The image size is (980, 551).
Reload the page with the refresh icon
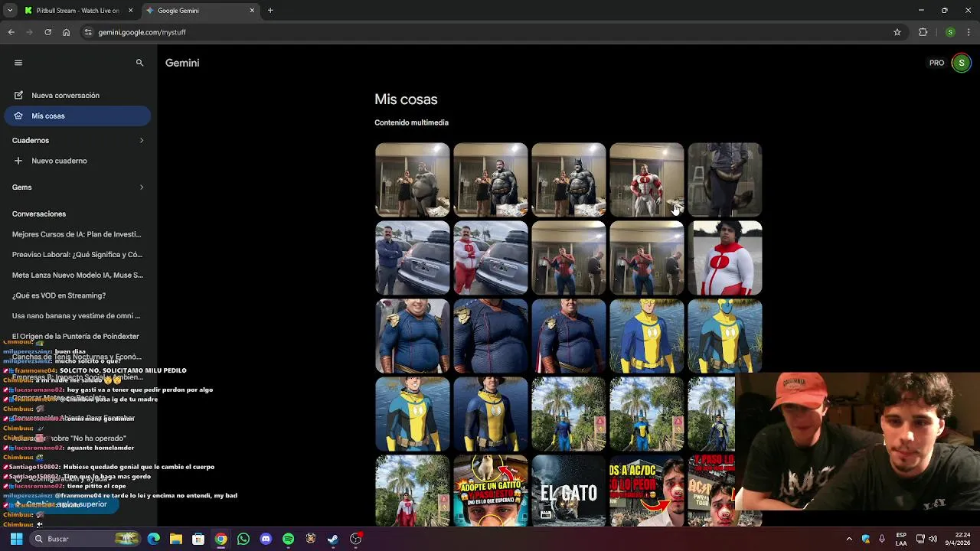pos(47,32)
